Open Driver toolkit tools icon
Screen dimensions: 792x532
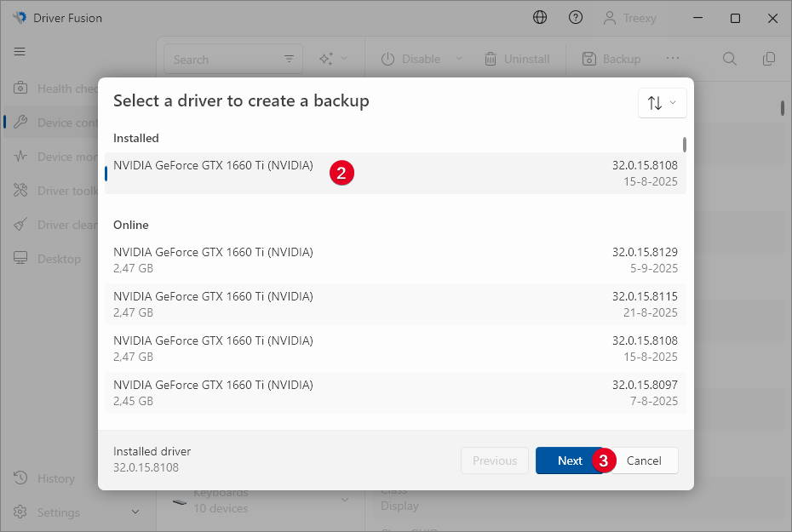20,191
